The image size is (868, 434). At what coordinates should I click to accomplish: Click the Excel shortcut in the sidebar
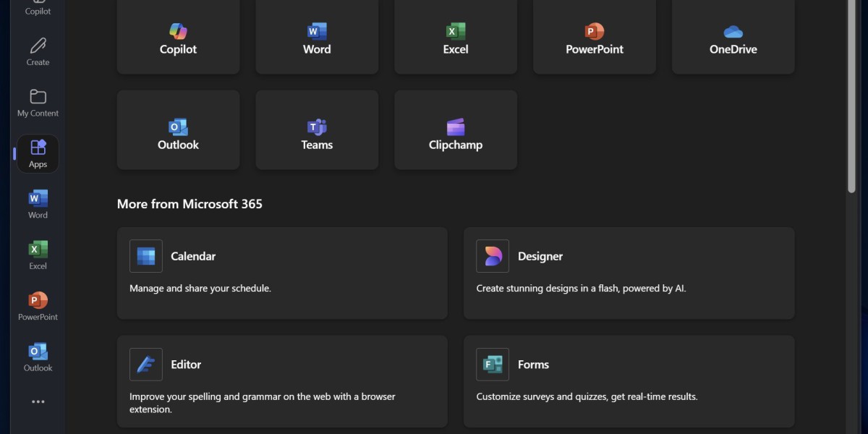pos(38,255)
